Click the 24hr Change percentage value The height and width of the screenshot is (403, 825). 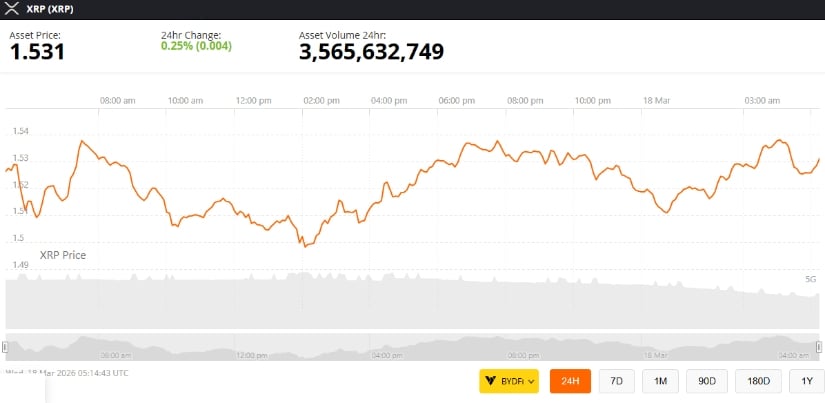point(198,46)
